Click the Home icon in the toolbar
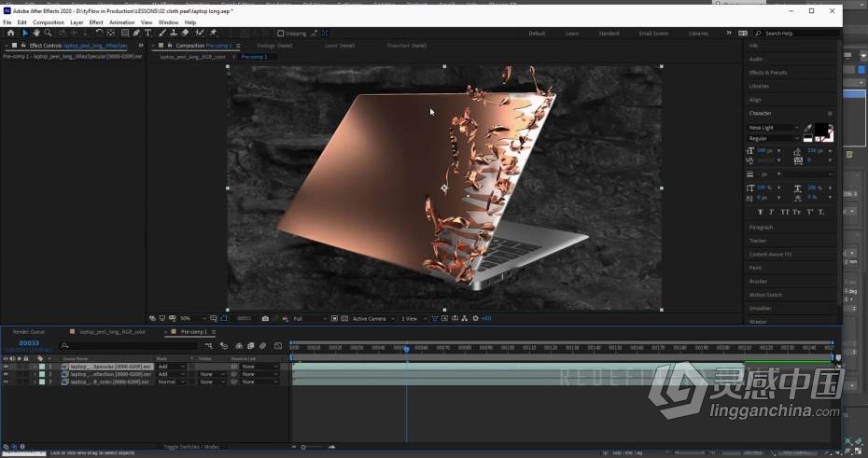The width and height of the screenshot is (868, 458). pos(11,34)
